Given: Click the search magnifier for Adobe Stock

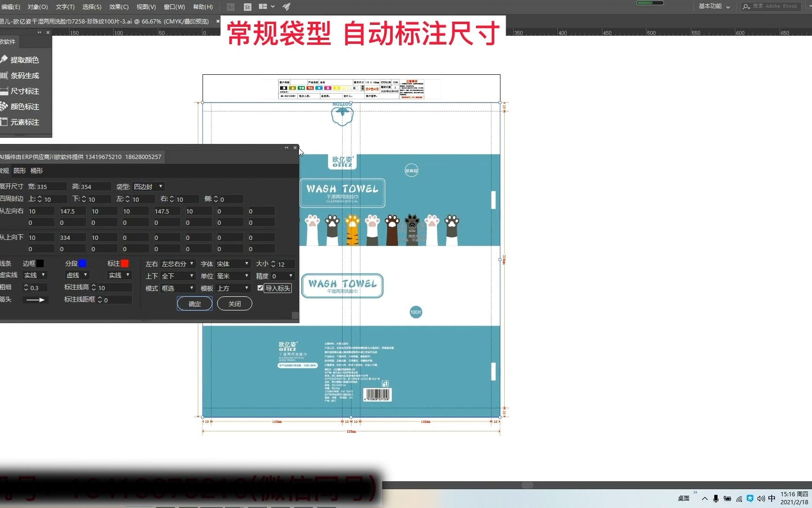Looking at the screenshot, I should click(x=746, y=7).
